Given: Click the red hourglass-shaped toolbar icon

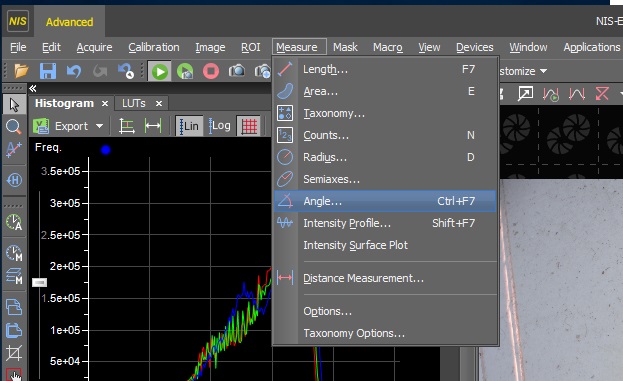Looking at the screenshot, I should [602, 94].
